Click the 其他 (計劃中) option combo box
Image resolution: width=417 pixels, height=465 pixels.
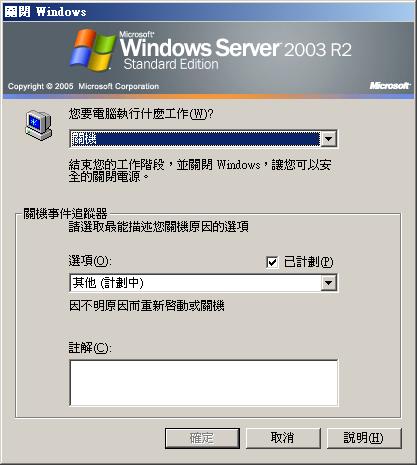[203, 283]
